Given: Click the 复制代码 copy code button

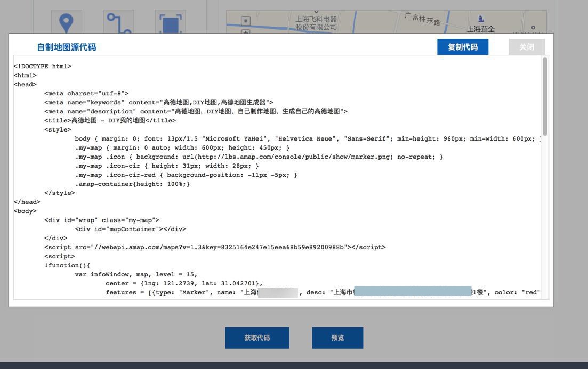Looking at the screenshot, I should click(462, 47).
